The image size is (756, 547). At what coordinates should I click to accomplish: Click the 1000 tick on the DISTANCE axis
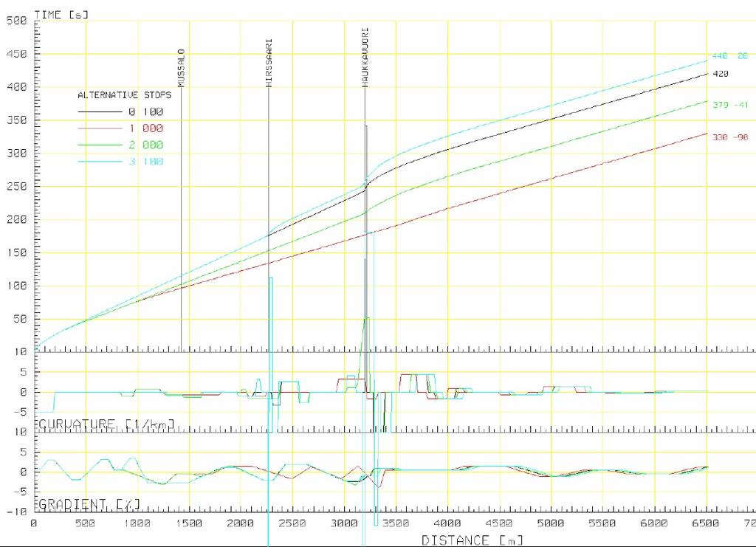pos(137,523)
